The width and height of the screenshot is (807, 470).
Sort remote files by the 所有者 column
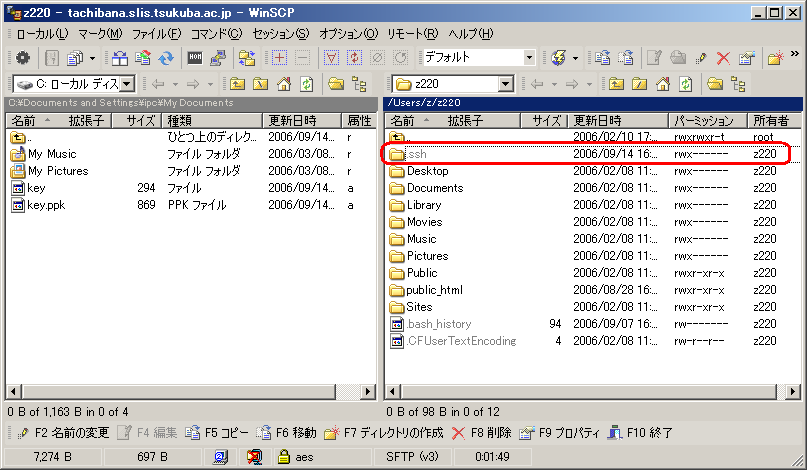click(774, 121)
